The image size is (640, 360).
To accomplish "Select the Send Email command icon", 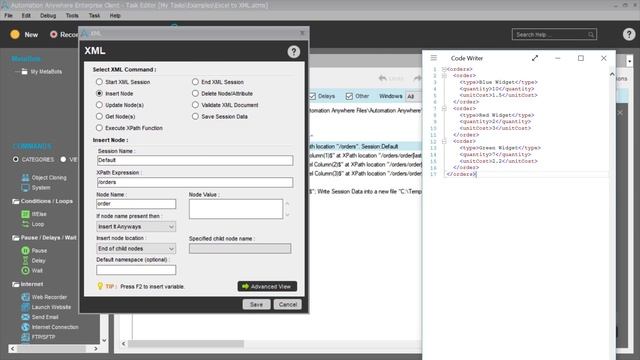I will click(x=25, y=317).
